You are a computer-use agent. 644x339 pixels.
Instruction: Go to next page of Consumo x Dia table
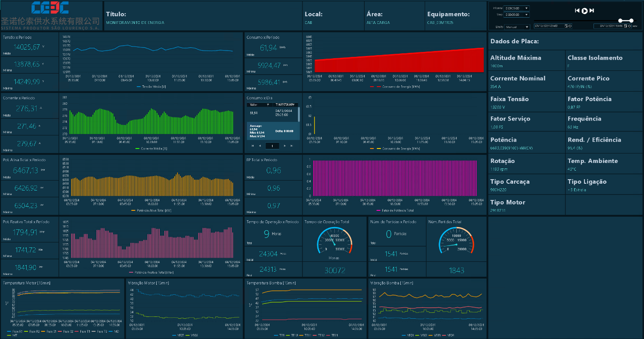[285, 146]
